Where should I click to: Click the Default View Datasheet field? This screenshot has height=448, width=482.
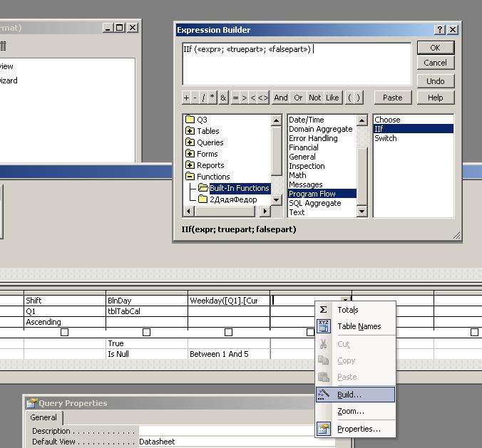237,442
